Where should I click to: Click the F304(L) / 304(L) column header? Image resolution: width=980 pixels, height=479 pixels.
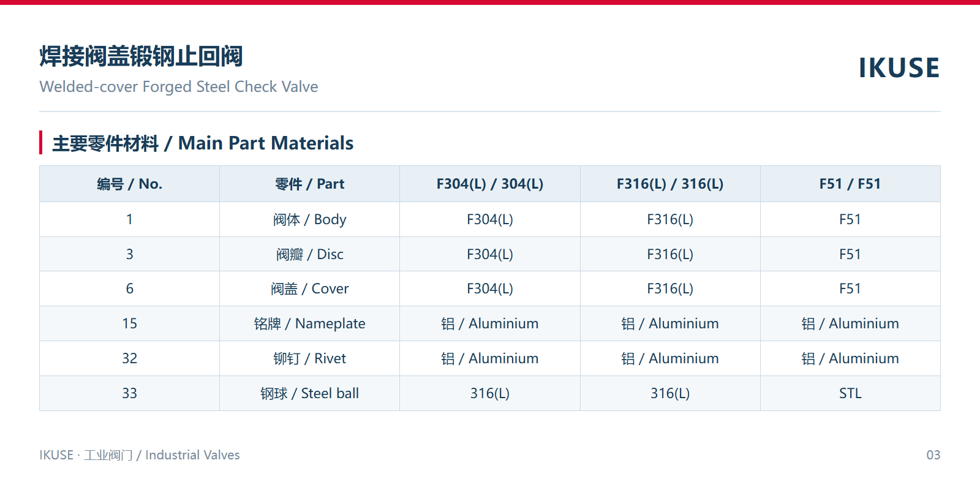[x=490, y=184]
